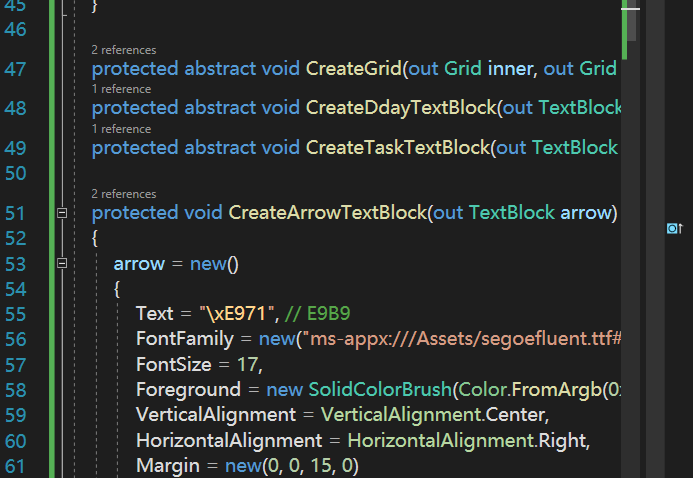
Task: Click the CreateTaskTextBlock method name
Action: [x=398, y=148]
